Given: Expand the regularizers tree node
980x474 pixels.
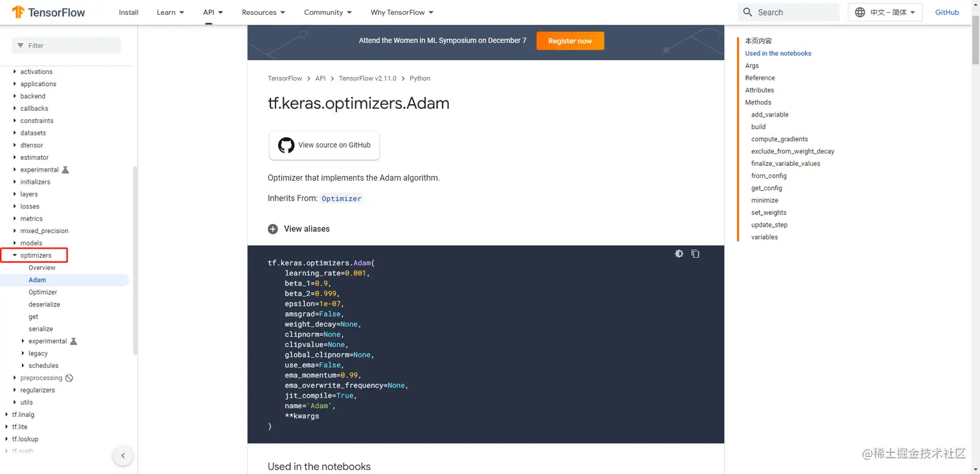Looking at the screenshot, I should 14,390.
